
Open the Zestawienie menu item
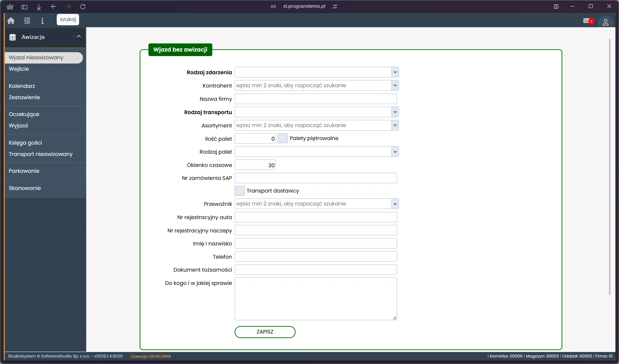click(x=24, y=98)
